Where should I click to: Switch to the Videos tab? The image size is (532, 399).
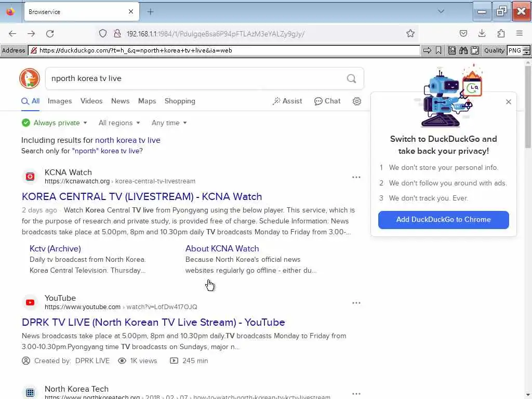pos(91,101)
